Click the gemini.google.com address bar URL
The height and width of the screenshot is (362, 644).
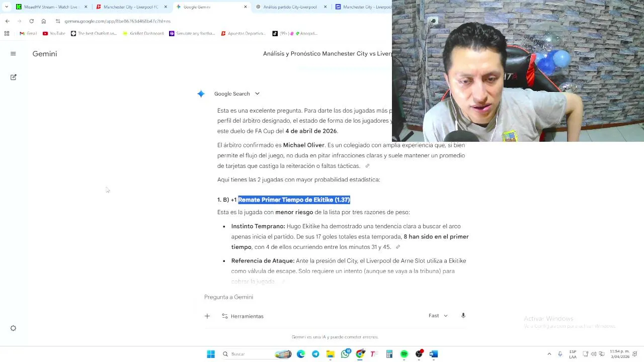pos(117,21)
